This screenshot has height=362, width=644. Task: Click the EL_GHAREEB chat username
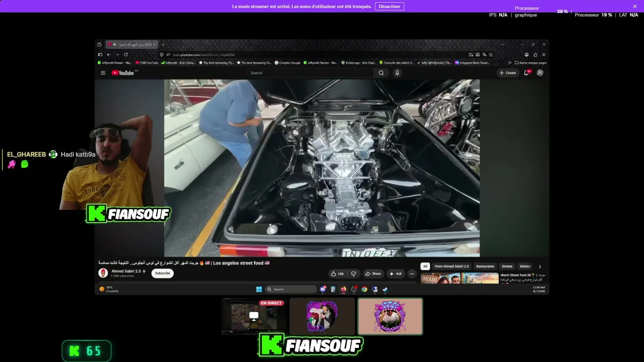(27, 154)
